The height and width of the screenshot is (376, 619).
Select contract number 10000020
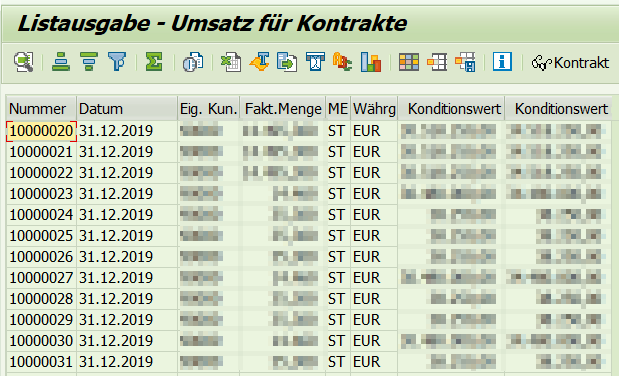41,131
